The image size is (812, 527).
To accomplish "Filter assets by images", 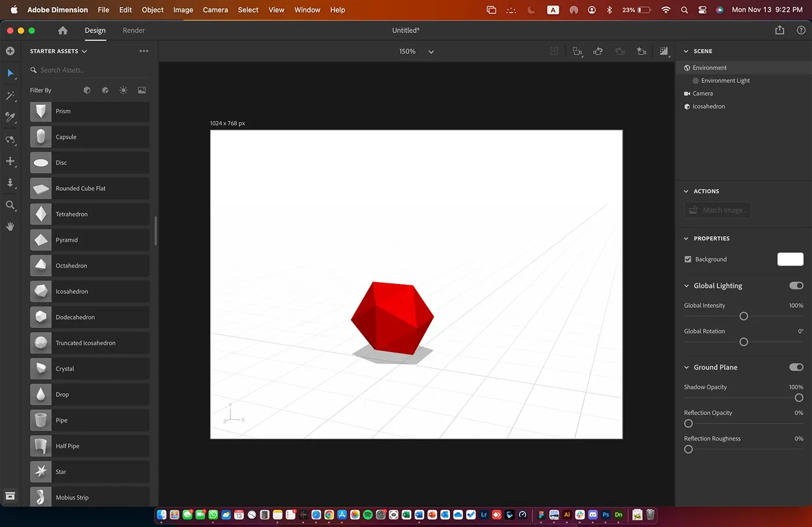I will pyautogui.click(x=142, y=90).
